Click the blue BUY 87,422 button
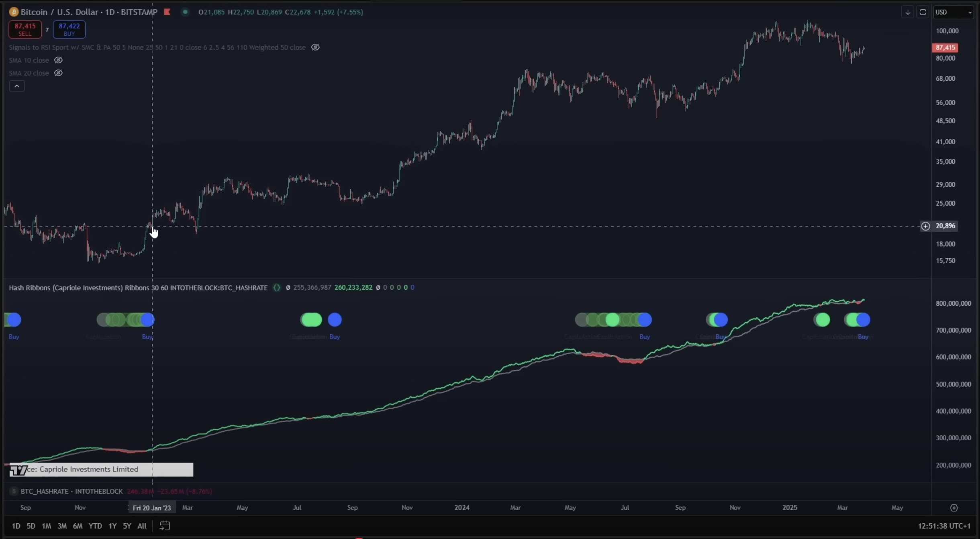 (69, 29)
